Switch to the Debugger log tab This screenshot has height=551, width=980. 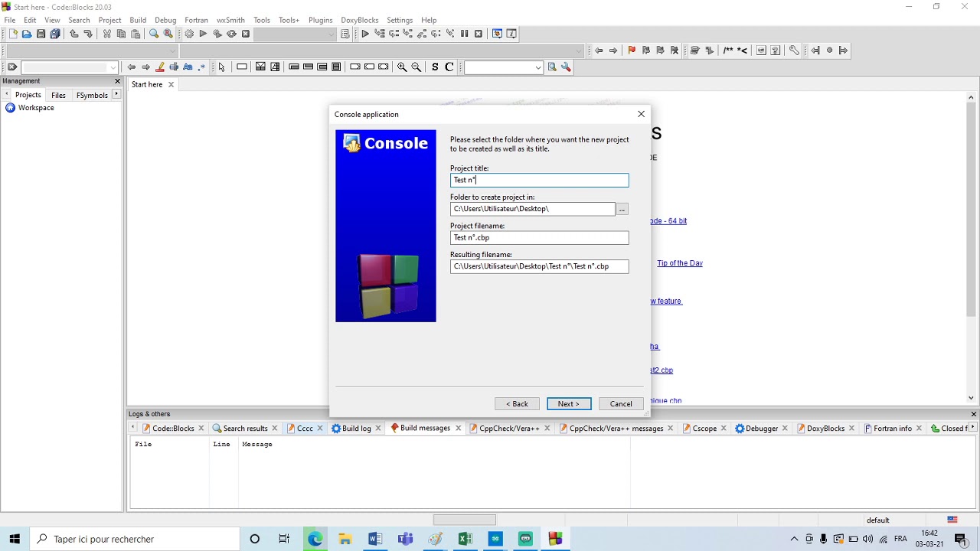coord(762,429)
